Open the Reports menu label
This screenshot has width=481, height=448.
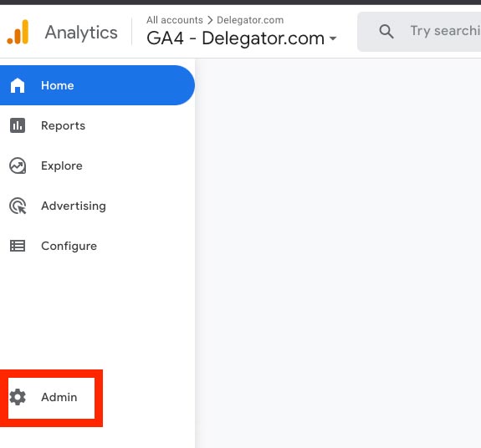64,125
